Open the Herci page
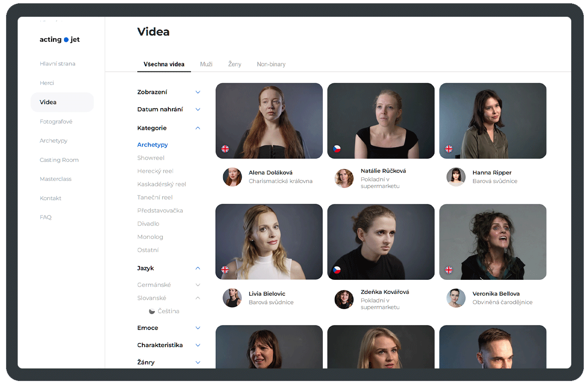Viewport: 588px width, 388px height. click(x=47, y=83)
